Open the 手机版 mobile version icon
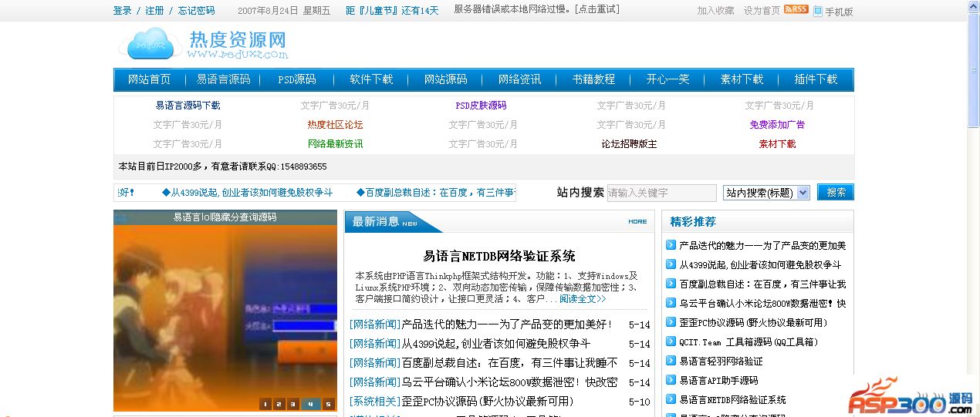 pos(817,11)
